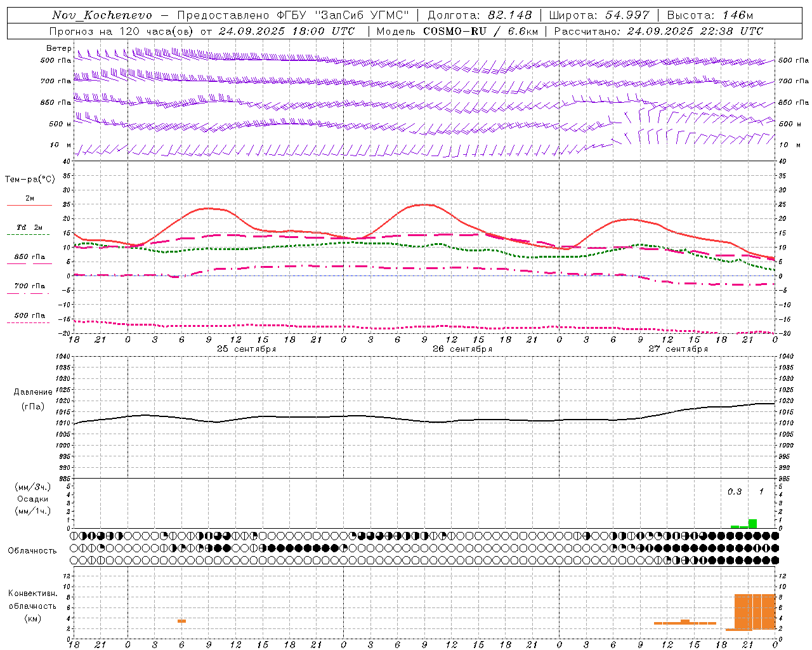Click the station name Nov_Kochenevo
The image size is (812, 650).
point(102,15)
